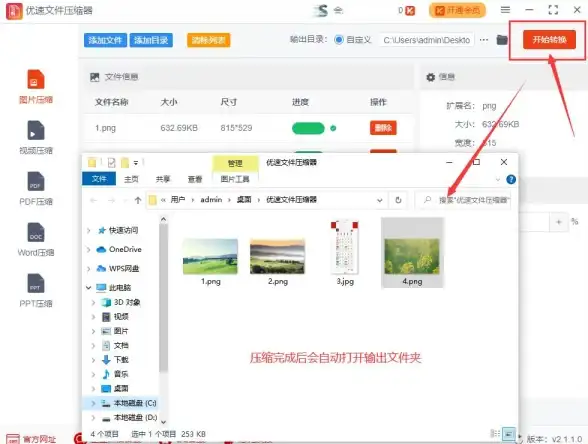
Task: Expand the 下载 tree node
Action: 93,360
